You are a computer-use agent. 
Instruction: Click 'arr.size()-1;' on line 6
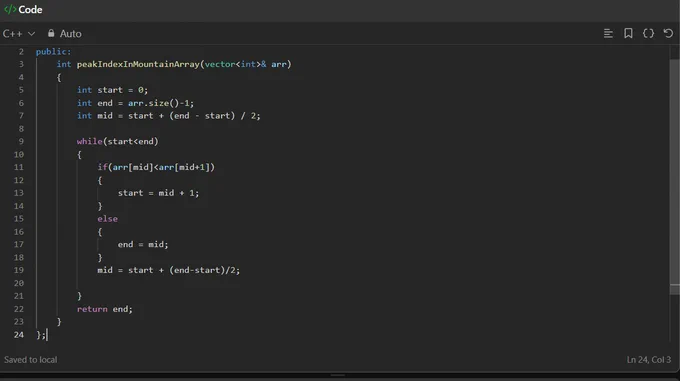161,103
